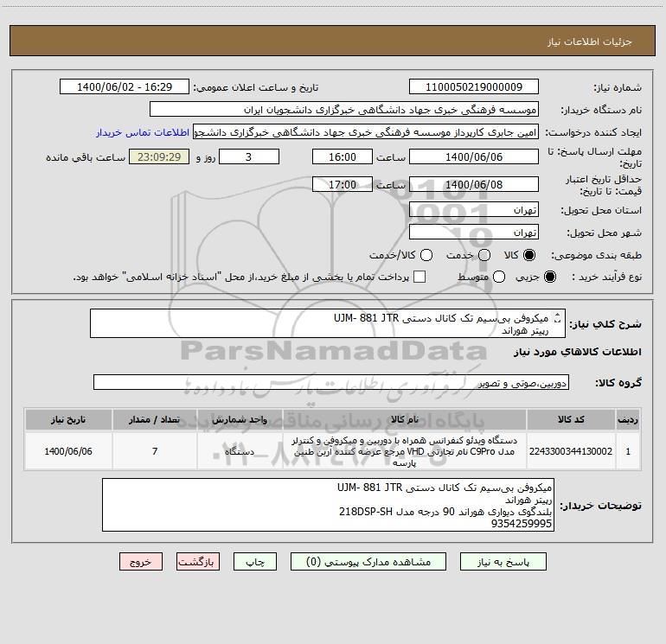
Task: Open اطلاعات تماس خریدار link
Action: click(x=143, y=132)
